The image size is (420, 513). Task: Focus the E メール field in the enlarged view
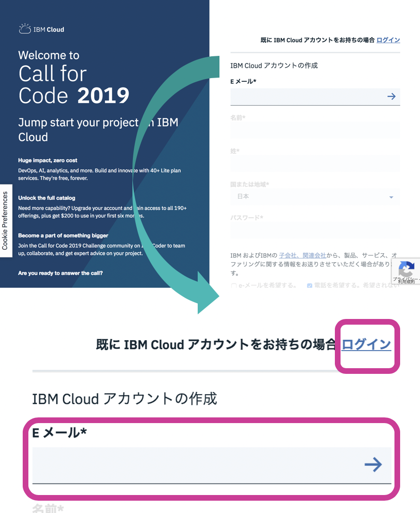[211, 465]
